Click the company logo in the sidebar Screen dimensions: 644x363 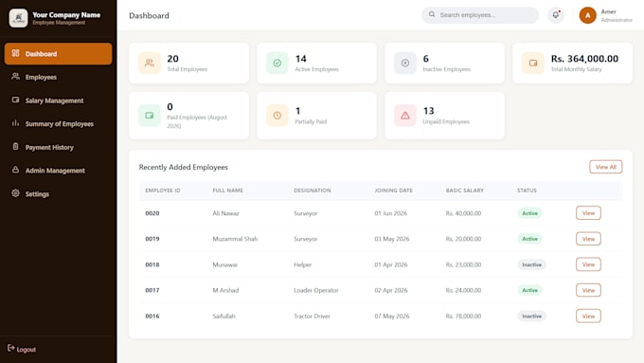pos(19,18)
